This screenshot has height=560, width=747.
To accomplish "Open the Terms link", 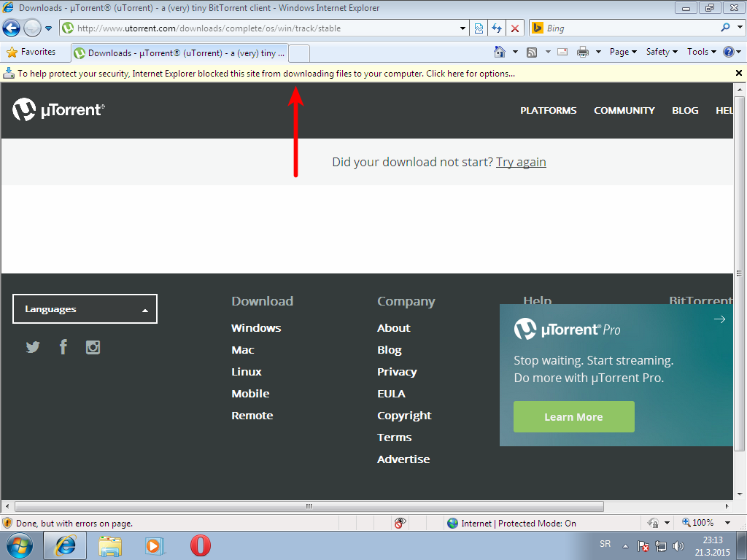I will (x=395, y=437).
